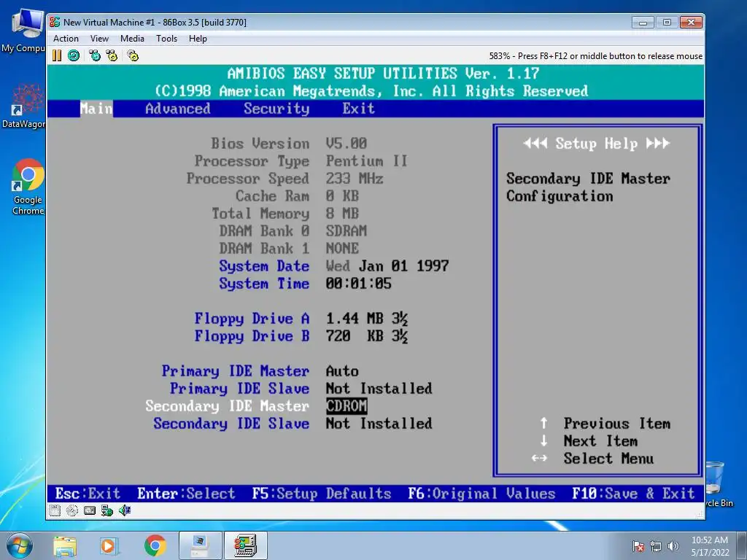Launch Windows Media Player from the taskbar
Viewport: 747px width, 560px height.
coord(108,545)
